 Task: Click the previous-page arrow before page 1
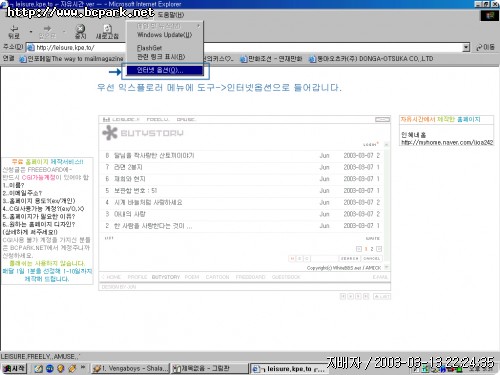pos(359,249)
